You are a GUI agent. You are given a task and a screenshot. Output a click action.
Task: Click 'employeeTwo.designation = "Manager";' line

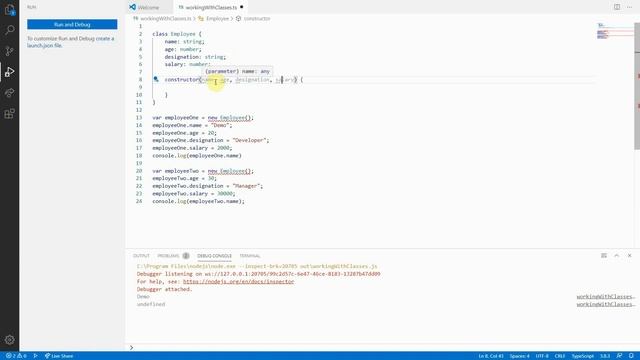pos(208,186)
